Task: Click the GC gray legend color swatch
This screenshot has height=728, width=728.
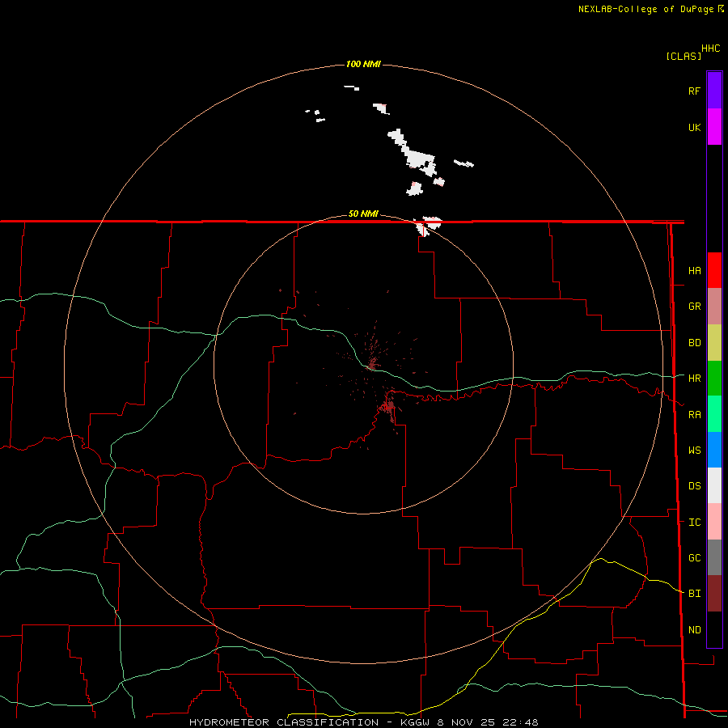Action: (714, 557)
